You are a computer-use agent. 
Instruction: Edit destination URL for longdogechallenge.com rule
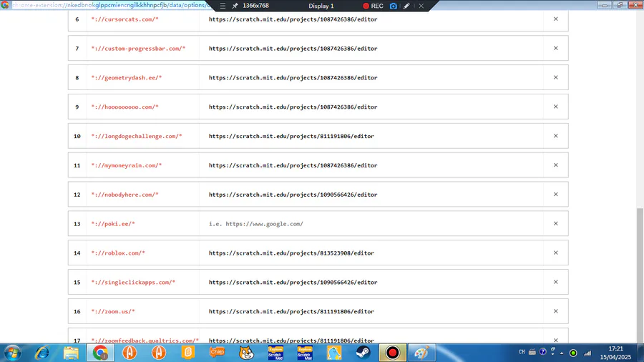pos(371,136)
